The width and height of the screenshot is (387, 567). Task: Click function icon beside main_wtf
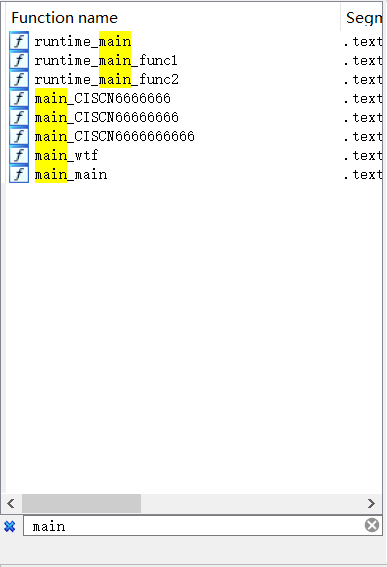[19, 155]
